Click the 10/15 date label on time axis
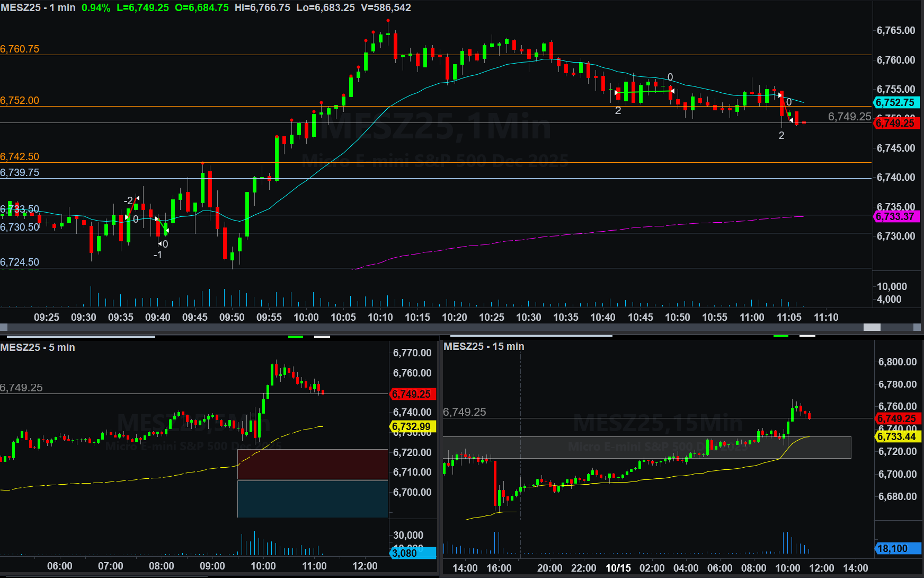 pos(618,568)
